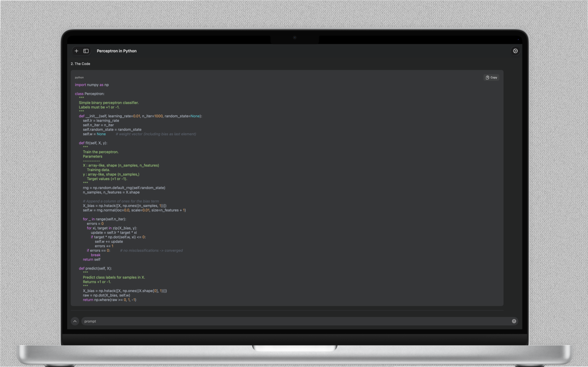Click the send arrow in prompt bar
Image resolution: width=588 pixels, height=367 pixels.
[514, 321]
